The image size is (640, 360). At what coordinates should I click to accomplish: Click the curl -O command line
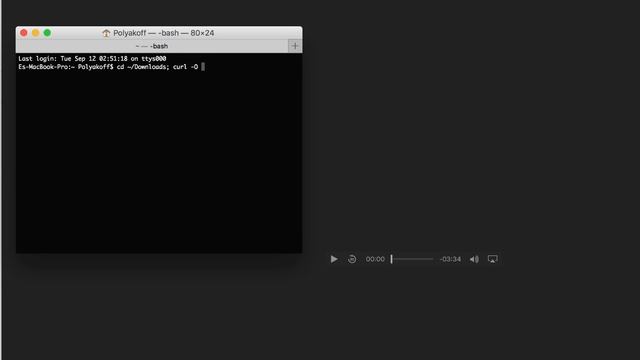click(x=111, y=67)
